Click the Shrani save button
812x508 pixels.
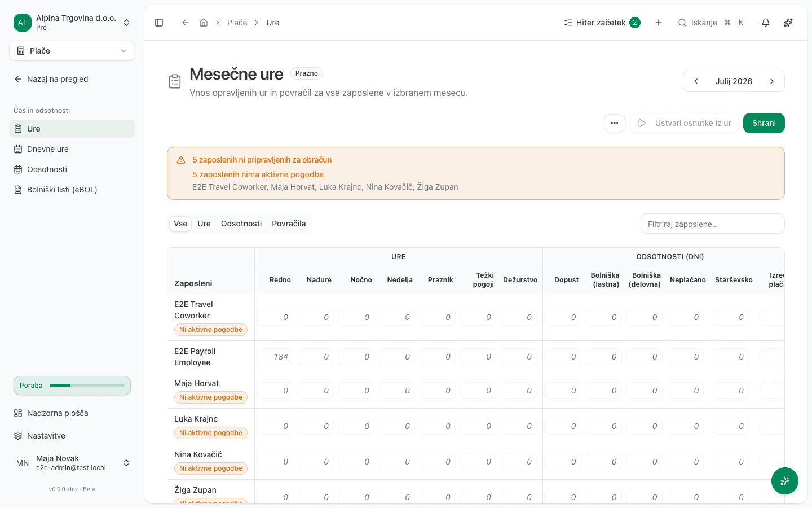[x=764, y=123]
